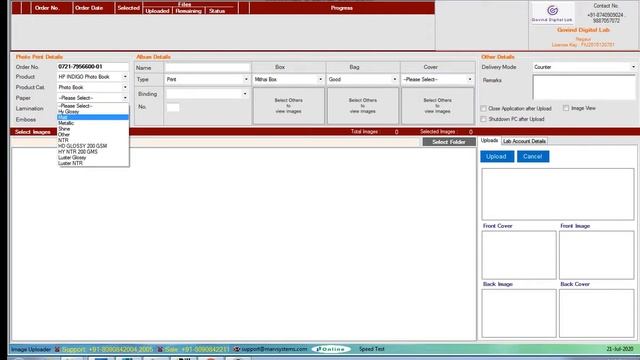Switch to the Uploads tab

coord(489,140)
